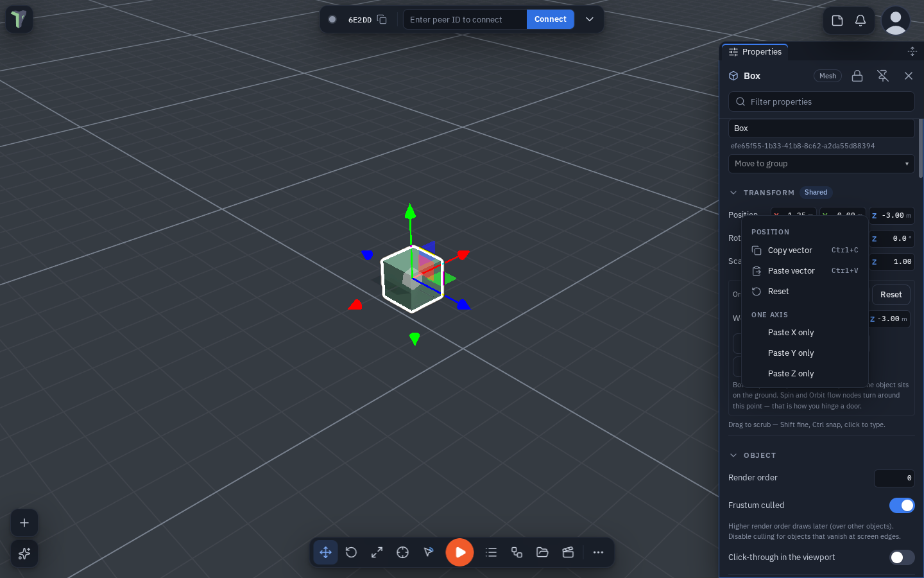Toggle the Frustum culled switch
Viewport: 924px width, 578px height.
click(x=902, y=505)
